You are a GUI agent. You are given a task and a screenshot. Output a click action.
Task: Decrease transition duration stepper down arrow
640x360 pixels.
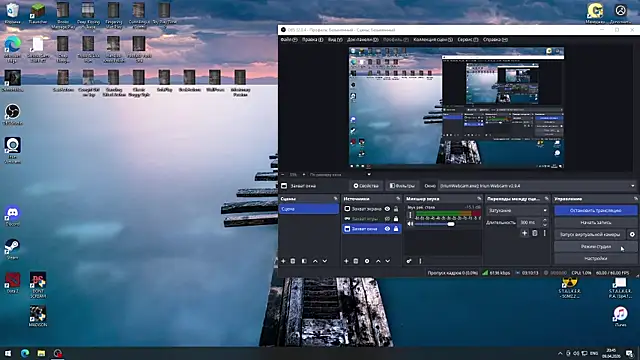pos(544,224)
